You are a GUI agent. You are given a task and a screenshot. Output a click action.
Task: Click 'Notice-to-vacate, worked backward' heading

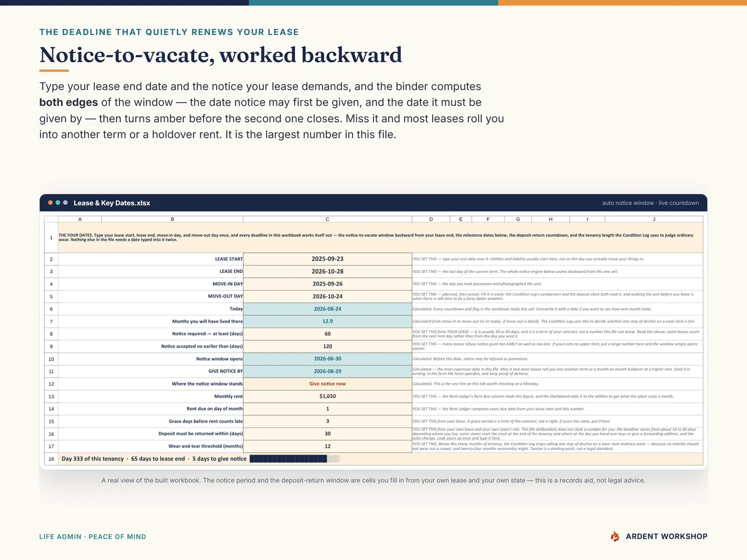click(x=220, y=55)
